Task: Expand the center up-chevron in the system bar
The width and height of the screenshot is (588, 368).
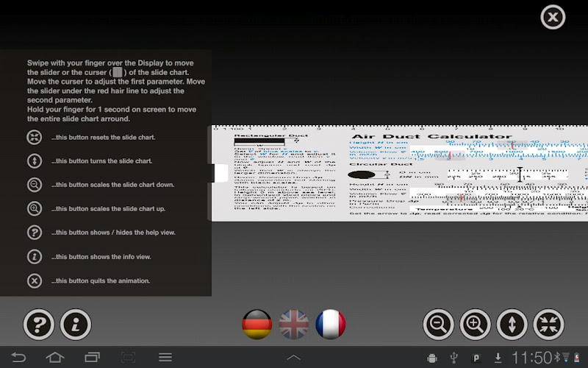Action: tap(293, 358)
